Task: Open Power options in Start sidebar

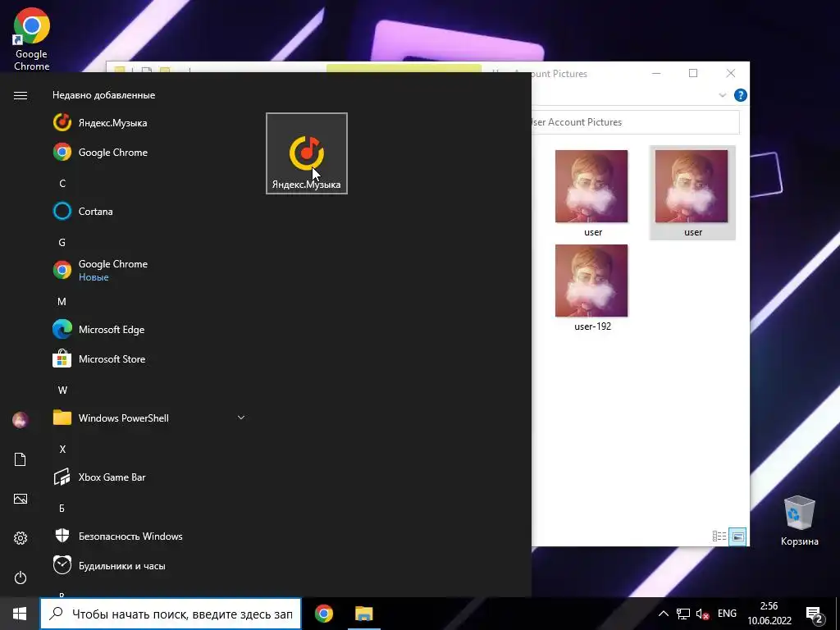Action: 21,577
